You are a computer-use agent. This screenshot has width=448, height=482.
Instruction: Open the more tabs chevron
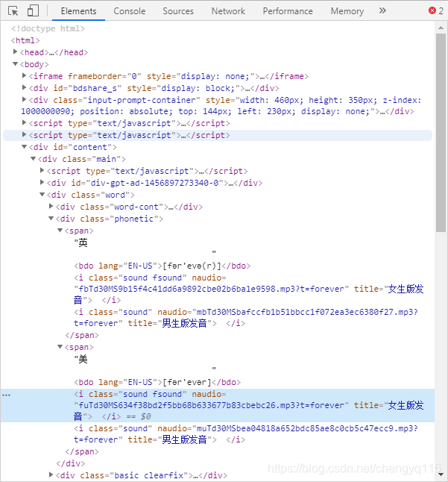pyautogui.click(x=382, y=10)
